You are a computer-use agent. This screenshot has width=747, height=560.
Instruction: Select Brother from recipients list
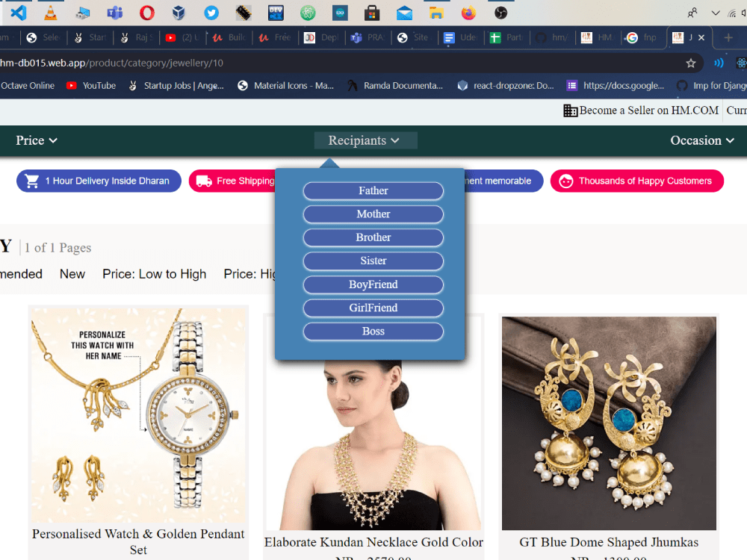coord(373,237)
